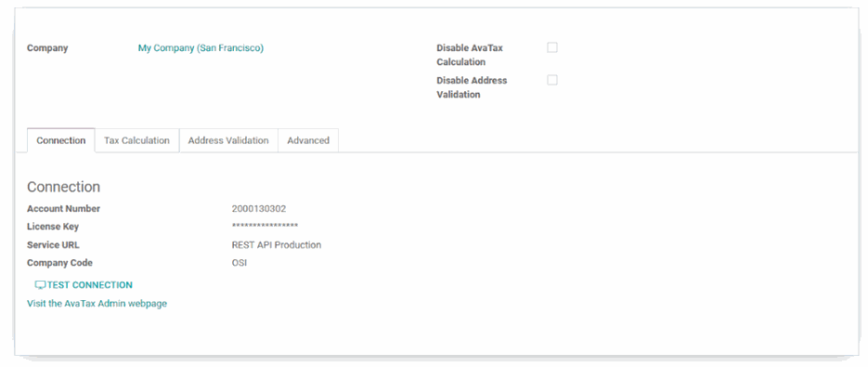
Task: Click the monitor icon beside Test Connection
Action: [40, 285]
